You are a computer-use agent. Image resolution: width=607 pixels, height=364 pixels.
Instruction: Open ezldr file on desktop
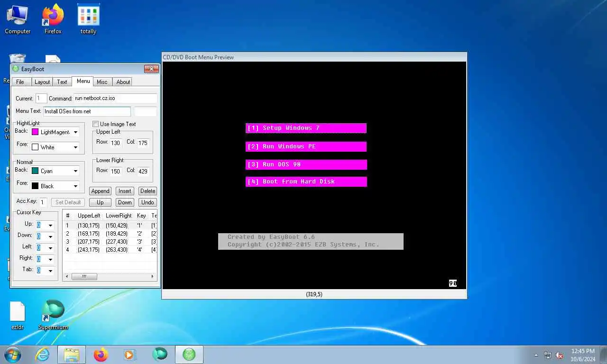coord(18,316)
